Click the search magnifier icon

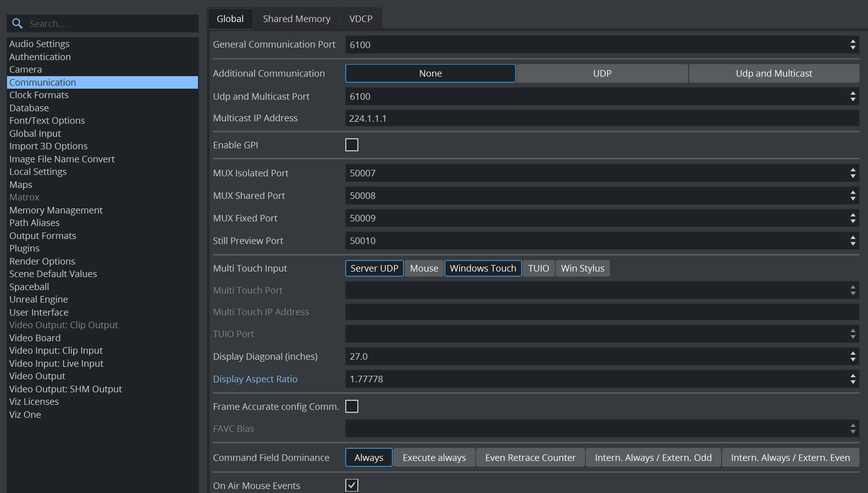[18, 24]
